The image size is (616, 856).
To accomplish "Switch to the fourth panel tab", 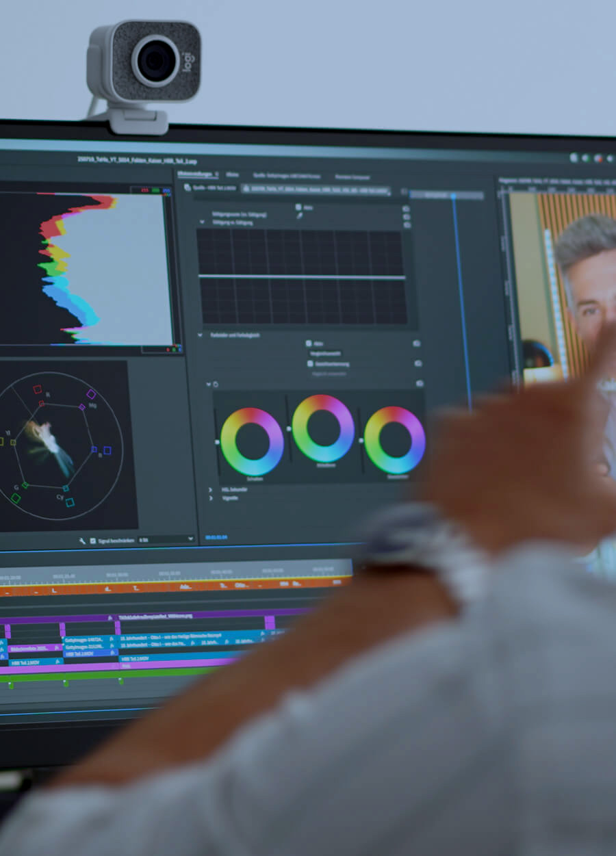I will [x=352, y=177].
